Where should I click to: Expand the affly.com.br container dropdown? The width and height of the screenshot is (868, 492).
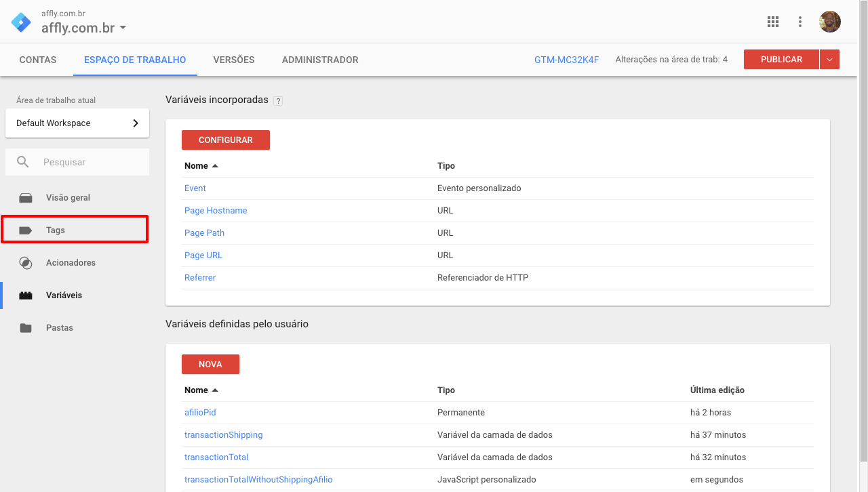click(123, 28)
